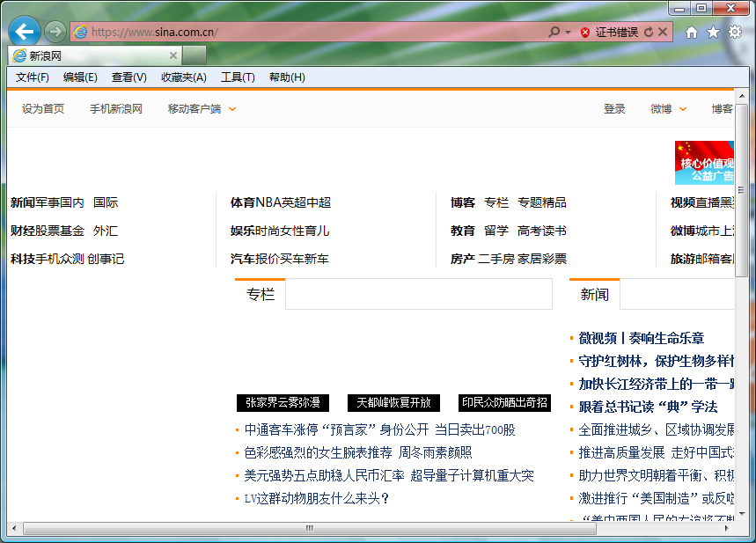Open the 手机新浪网 link
The image size is (756, 543).
(x=116, y=109)
